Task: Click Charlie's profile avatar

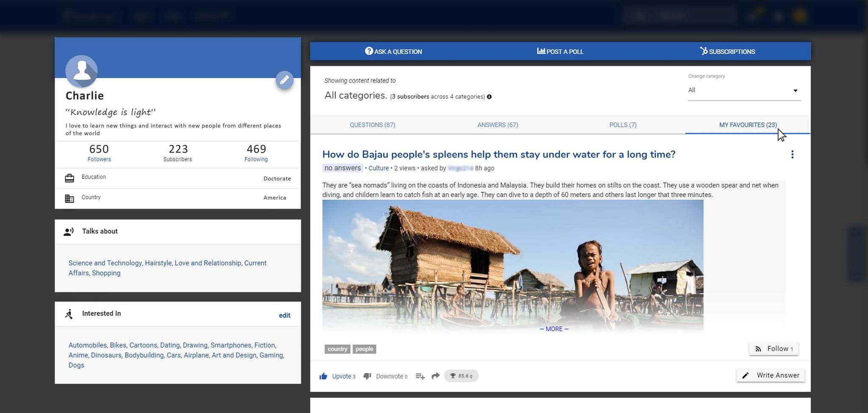Action: (x=82, y=71)
